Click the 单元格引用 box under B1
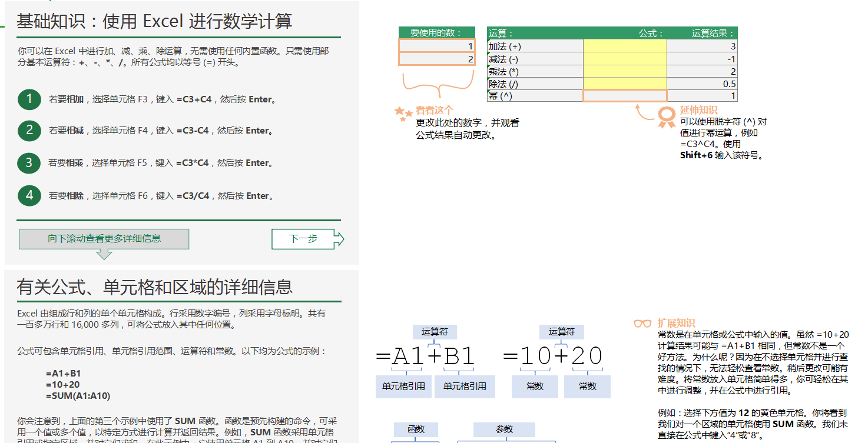Screen dimensions: 868x443 tap(465, 387)
